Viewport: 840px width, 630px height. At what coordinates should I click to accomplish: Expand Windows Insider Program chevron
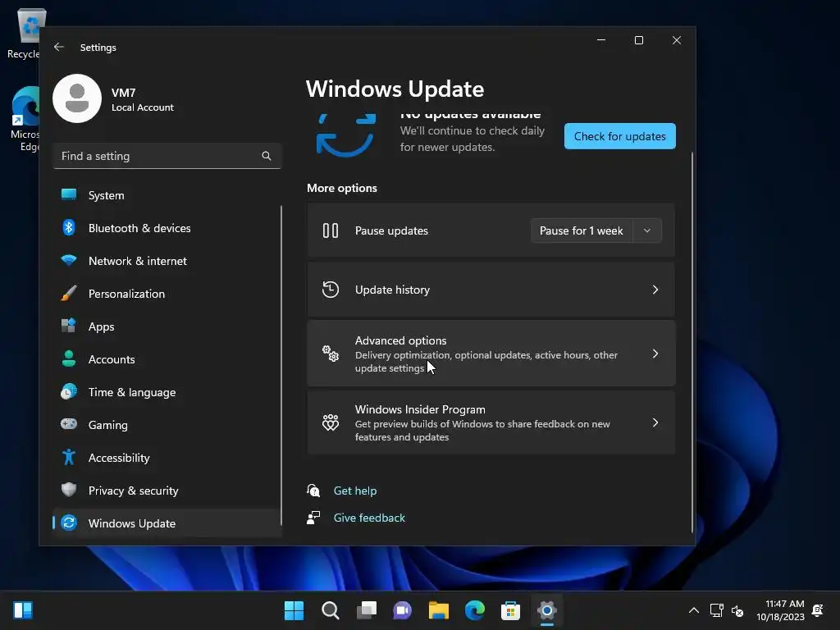point(655,422)
